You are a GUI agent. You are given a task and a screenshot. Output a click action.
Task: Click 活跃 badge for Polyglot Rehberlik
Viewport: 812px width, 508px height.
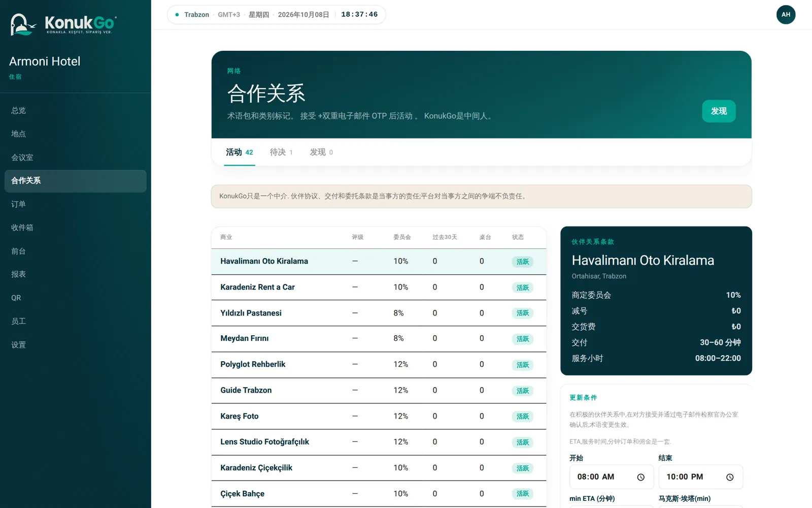(x=523, y=365)
